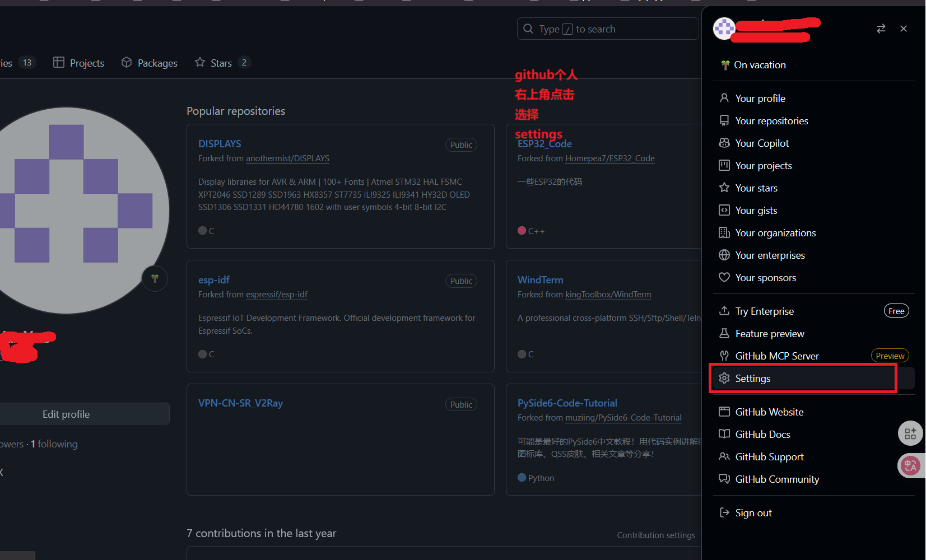This screenshot has width=926, height=560.
Task: Click the code icon beside Your gists
Action: tap(724, 210)
